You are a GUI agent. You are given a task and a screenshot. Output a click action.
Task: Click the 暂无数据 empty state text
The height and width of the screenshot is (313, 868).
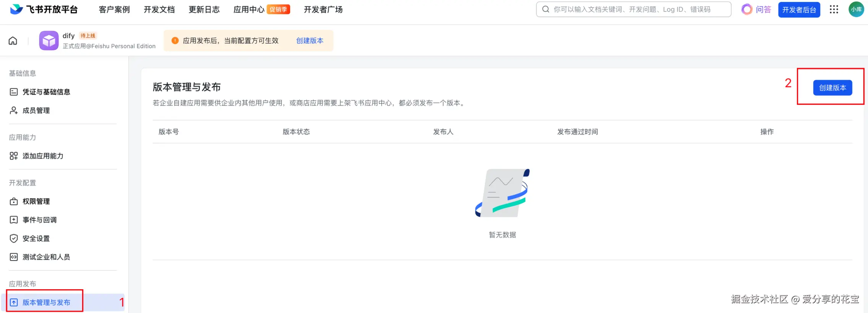502,235
